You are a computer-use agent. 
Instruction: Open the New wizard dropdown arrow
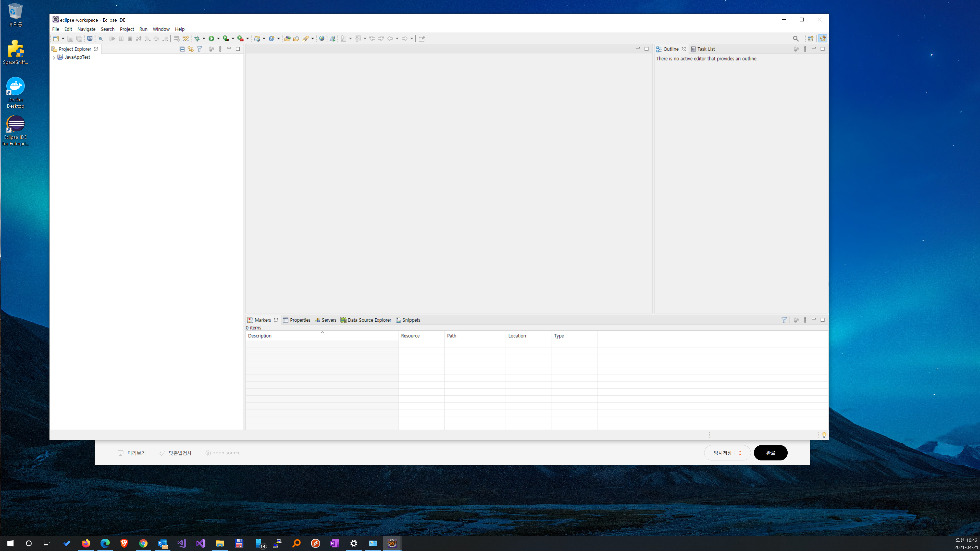(x=63, y=39)
